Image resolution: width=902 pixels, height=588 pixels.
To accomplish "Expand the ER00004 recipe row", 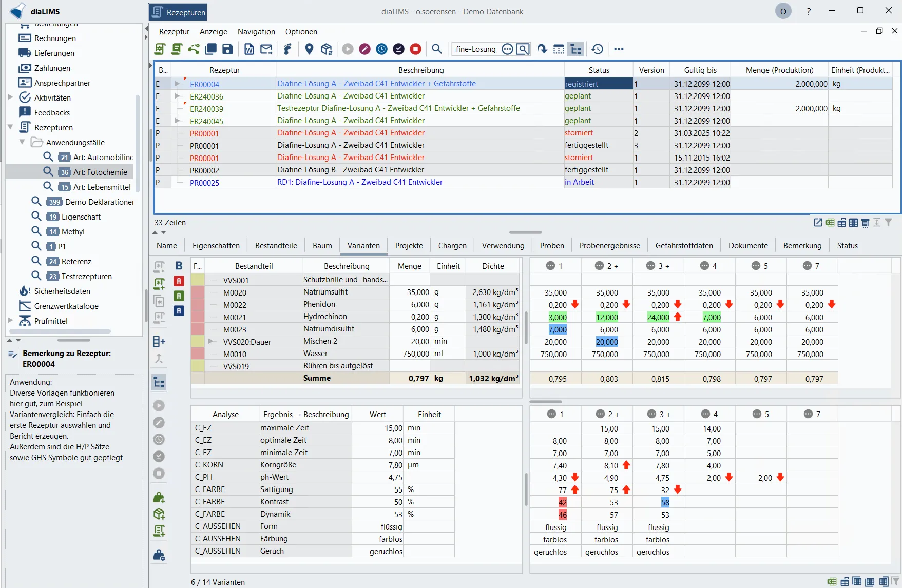I will [178, 84].
